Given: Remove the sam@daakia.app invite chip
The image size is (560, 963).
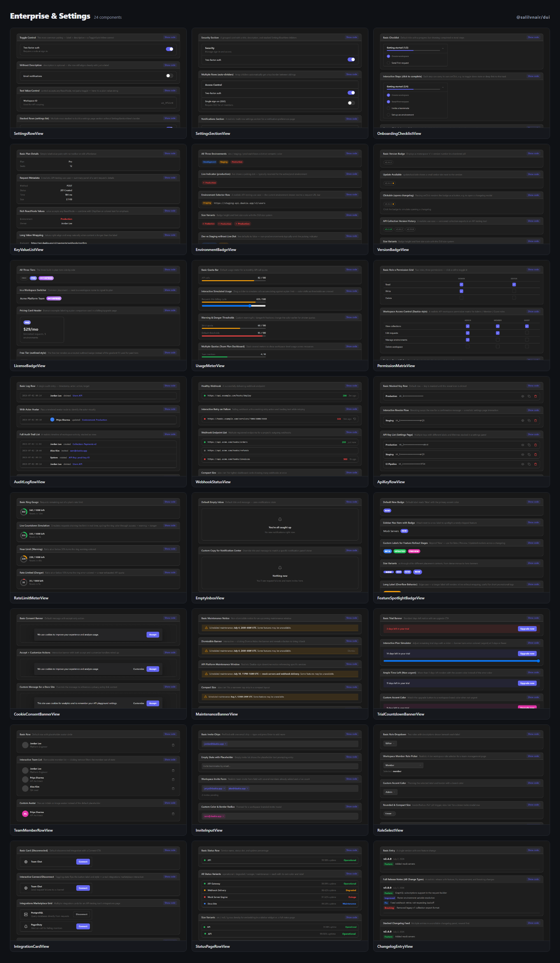Looking at the screenshot, I should [x=223, y=816].
